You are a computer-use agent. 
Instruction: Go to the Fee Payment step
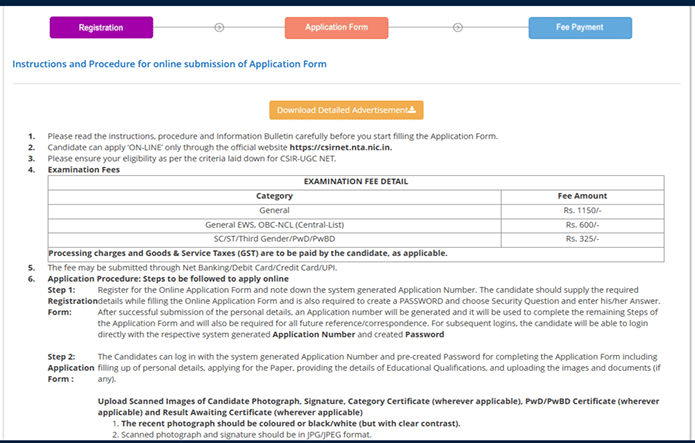pyautogui.click(x=580, y=27)
